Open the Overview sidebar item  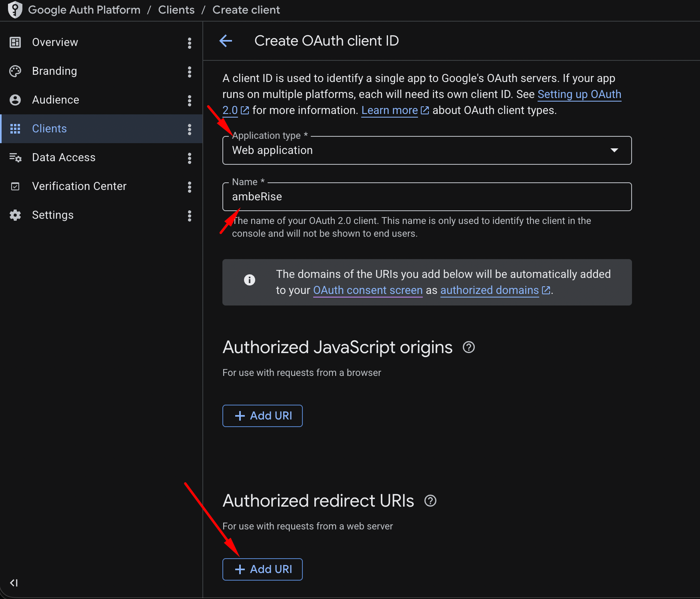101,42
